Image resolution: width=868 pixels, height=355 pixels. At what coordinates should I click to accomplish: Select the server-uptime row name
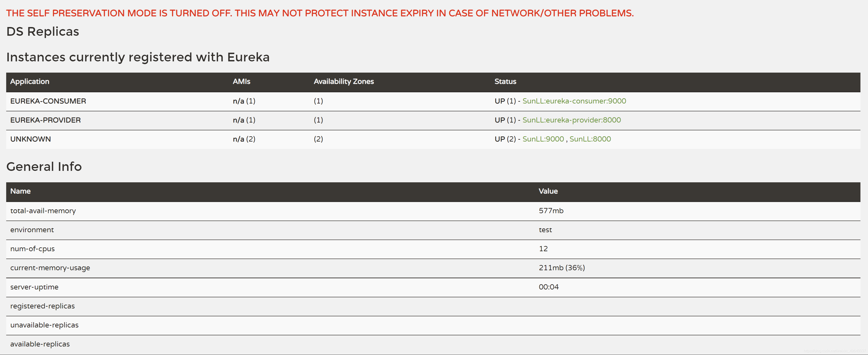coord(34,287)
